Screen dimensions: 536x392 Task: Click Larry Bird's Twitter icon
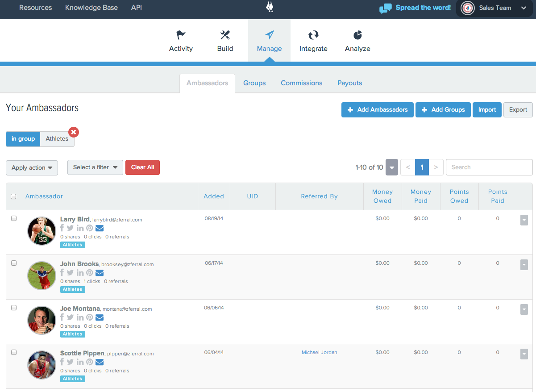tap(70, 228)
